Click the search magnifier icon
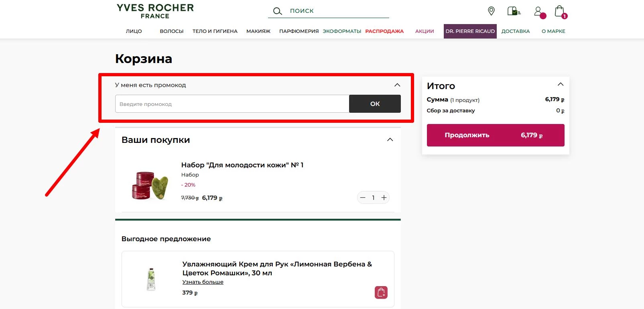Screen dimensions: 644x309 click(277, 11)
